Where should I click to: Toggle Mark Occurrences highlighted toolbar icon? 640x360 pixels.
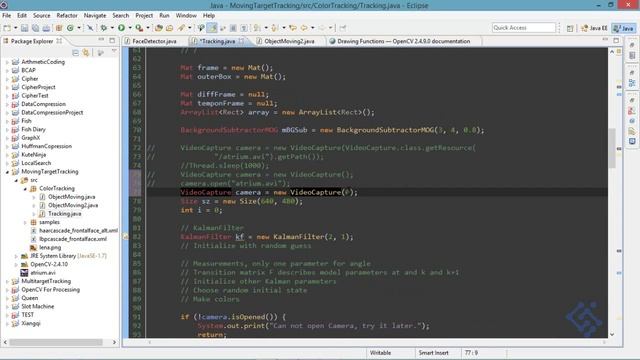point(212,28)
